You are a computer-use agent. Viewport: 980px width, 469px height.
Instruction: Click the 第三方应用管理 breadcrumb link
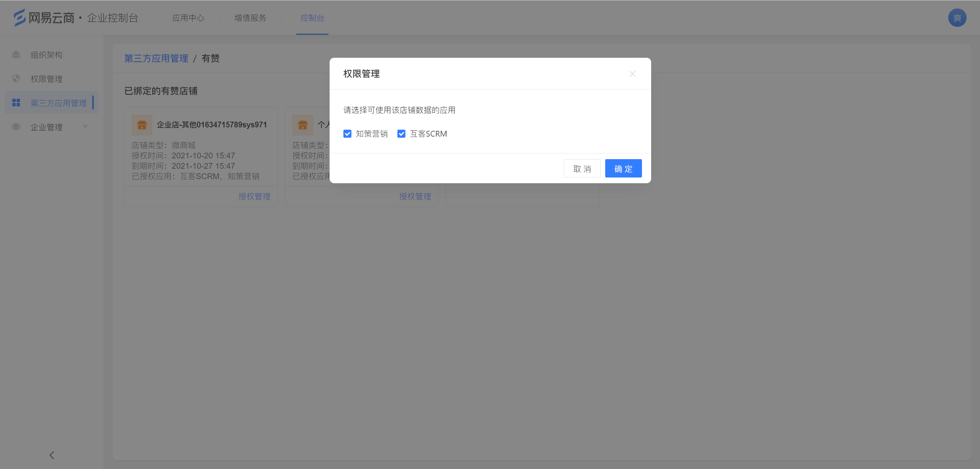156,59
